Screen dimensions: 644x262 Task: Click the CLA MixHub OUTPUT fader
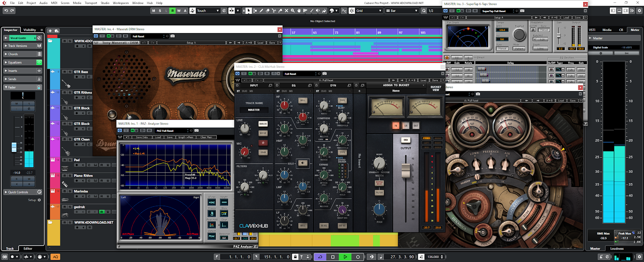[406, 171]
